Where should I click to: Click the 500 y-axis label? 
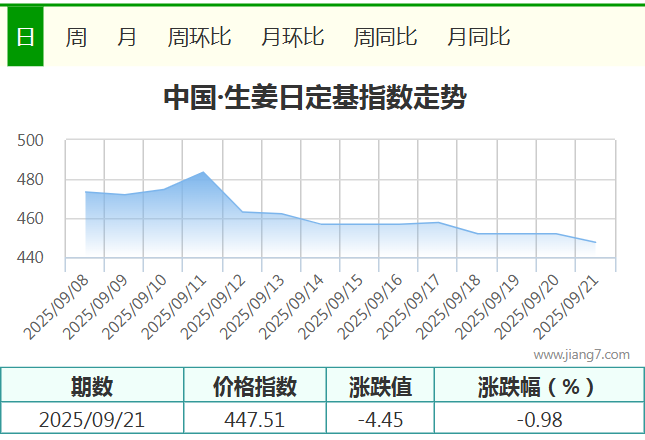click(x=30, y=141)
